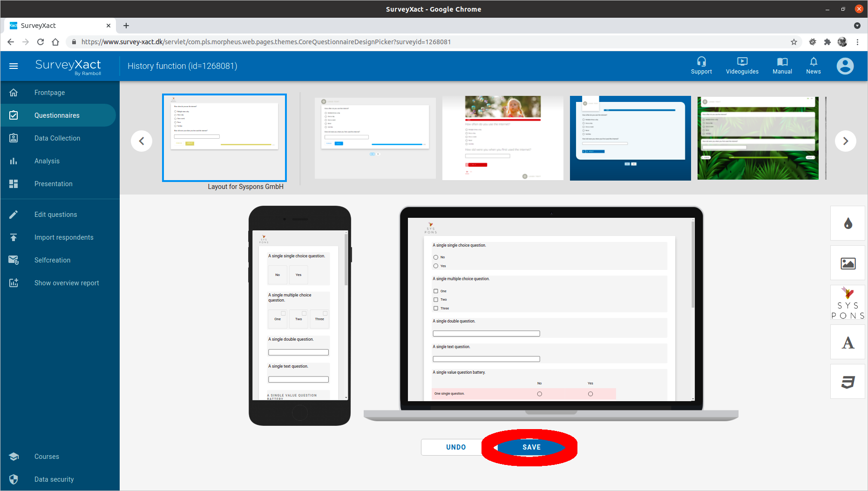The width and height of the screenshot is (868, 491).
Task: Open Chrome profile dropdown at tab bar end
Action: (x=857, y=26)
